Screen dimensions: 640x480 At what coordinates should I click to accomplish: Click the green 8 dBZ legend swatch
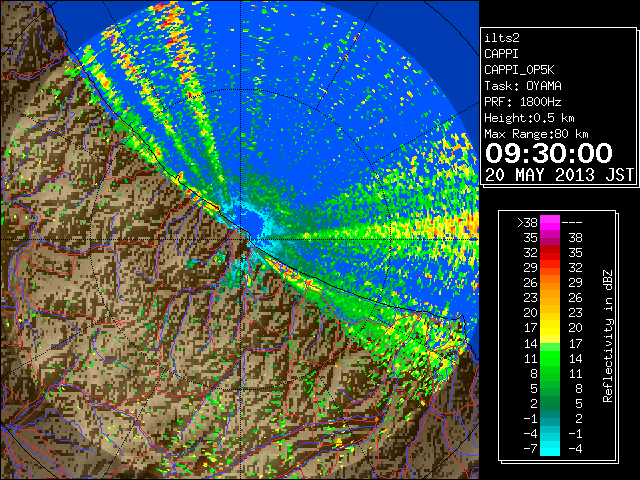pyautogui.click(x=550, y=373)
